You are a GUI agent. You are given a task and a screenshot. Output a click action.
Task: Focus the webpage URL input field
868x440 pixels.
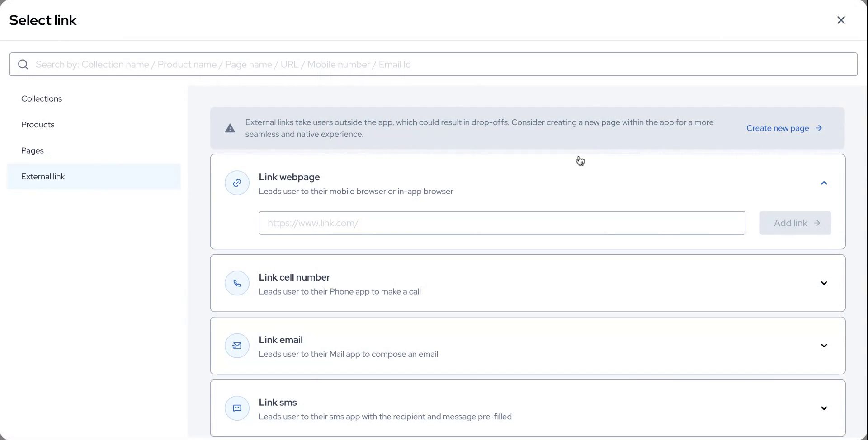tap(502, 223)
